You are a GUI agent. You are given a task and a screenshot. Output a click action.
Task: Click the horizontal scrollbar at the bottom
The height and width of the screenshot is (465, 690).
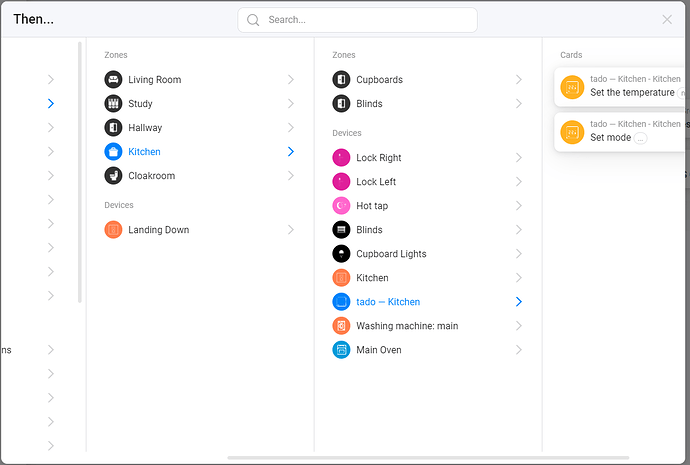point(428,458)
